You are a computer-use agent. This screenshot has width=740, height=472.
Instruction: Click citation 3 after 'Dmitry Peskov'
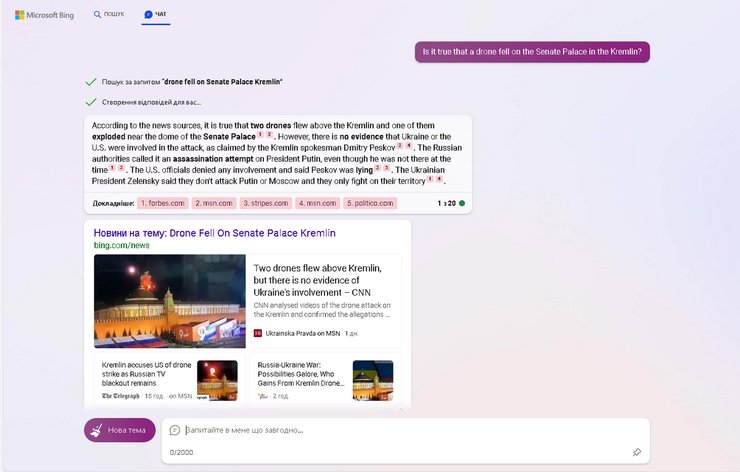tap(400, 146)
